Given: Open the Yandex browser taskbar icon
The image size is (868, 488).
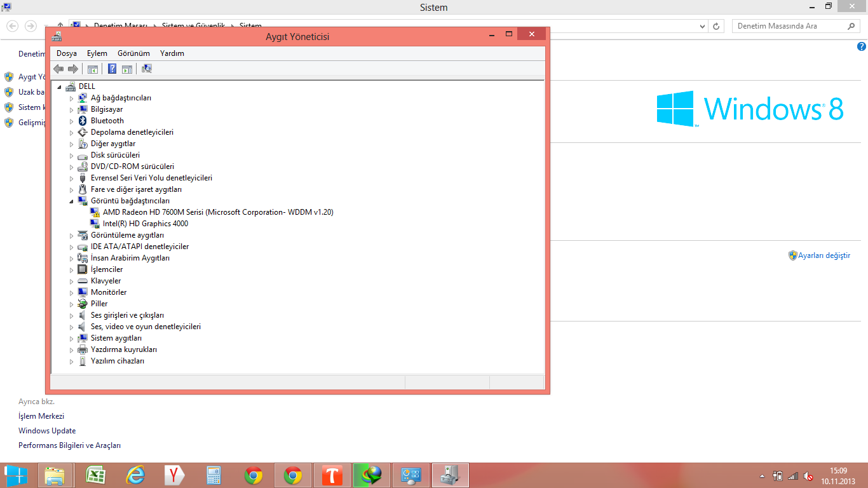Looking at the screenshot, I should pos(175,475).
